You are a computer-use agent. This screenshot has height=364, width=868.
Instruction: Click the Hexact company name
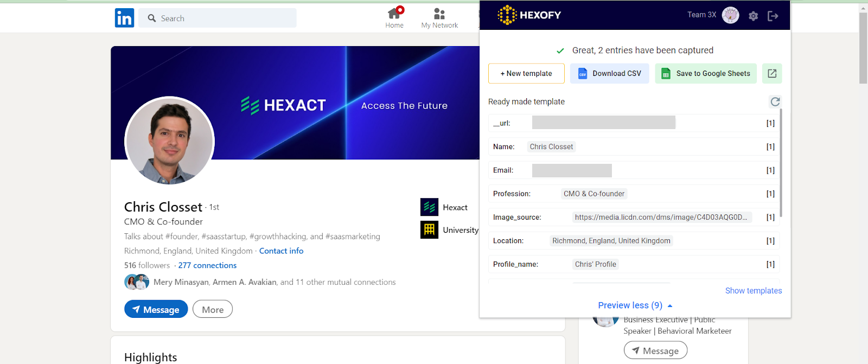click(x=455, y=207)
